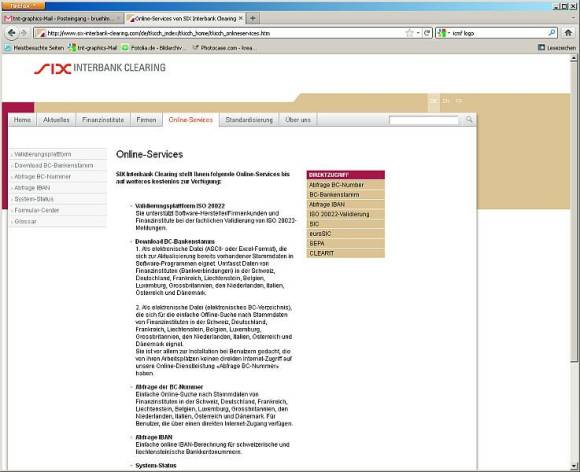Open the tnt-graphics-Mail bookmark

(x=92, y=48)
